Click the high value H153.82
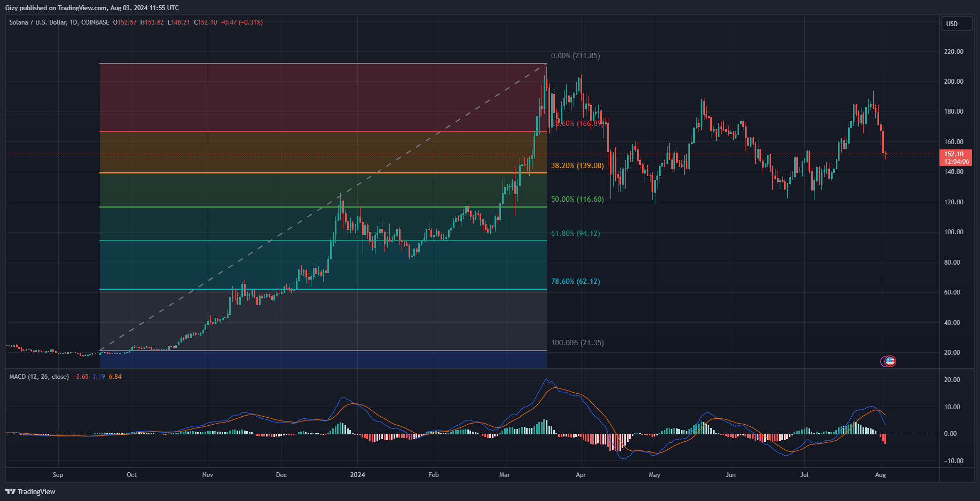This screenshot has height=501, width=980. point(152,22)
